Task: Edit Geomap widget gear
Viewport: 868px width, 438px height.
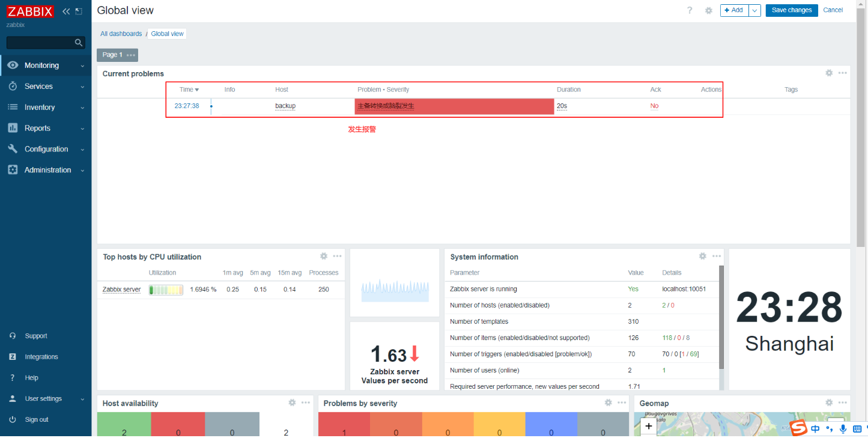Action: coord(829,403)
